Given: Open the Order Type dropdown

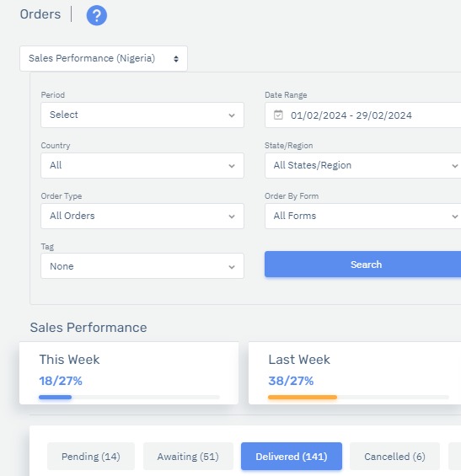Looking at the screenshot, I should [142, 216].
